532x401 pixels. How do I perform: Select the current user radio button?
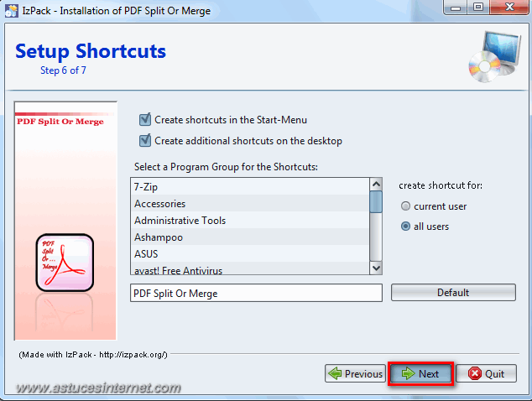(405, 206)
